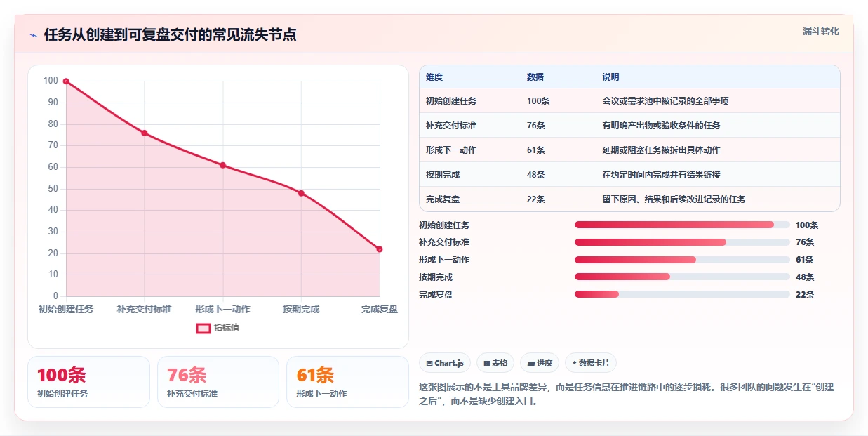Click table cell 48条
The width and height of the screenshot is (868, 436).
(x=536, y=175)
